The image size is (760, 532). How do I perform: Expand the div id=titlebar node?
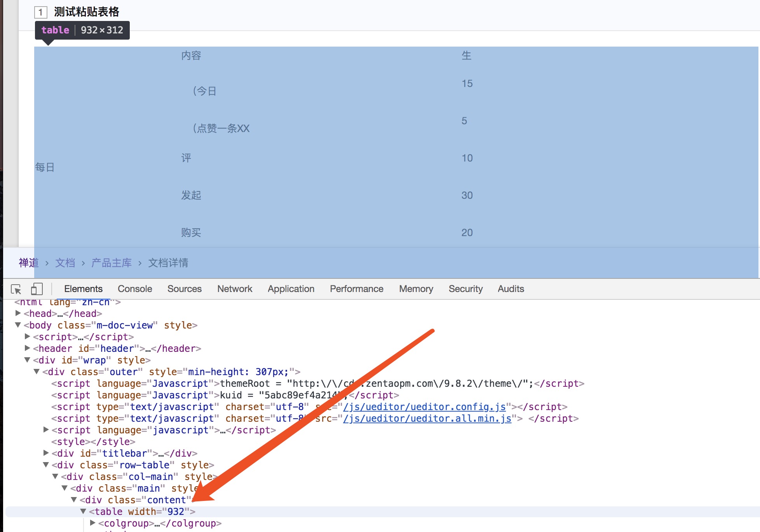(46, 453)
